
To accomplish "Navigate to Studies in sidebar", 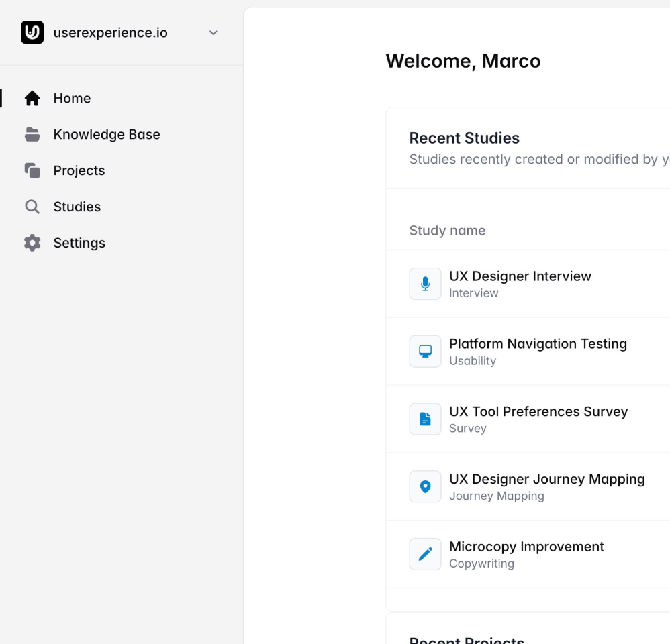I will pyautogui.click(x=77, y=207).
